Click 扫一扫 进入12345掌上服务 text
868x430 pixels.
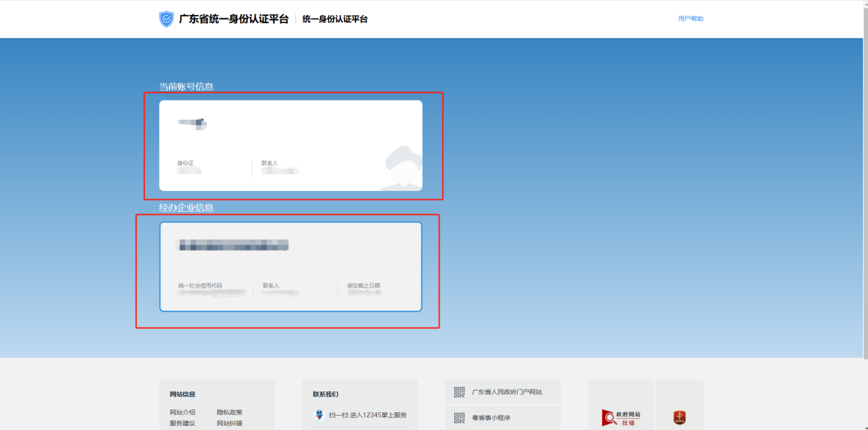(368, 415)
